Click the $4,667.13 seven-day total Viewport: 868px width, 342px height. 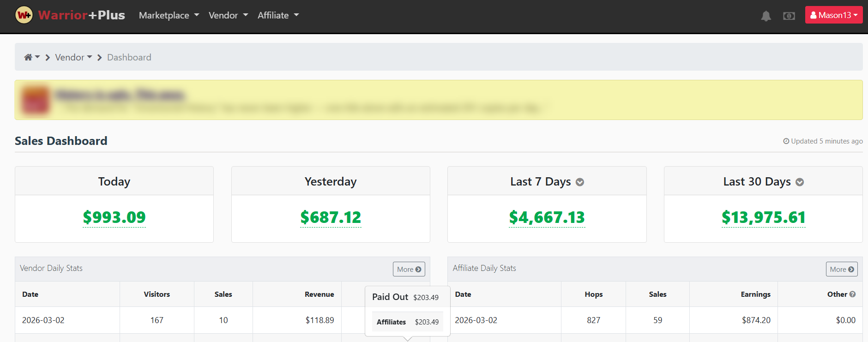547,217
